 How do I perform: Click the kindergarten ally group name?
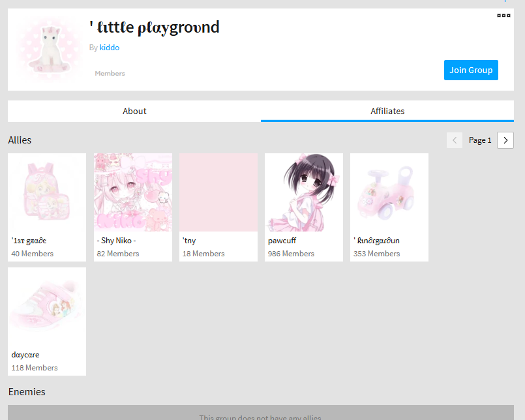(x=377, y=241)
